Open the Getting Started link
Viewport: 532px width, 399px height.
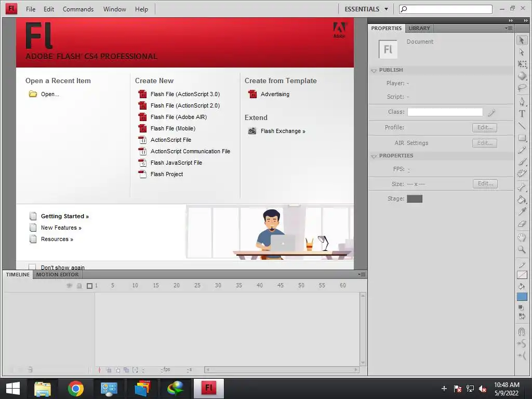tap(65, 216)
